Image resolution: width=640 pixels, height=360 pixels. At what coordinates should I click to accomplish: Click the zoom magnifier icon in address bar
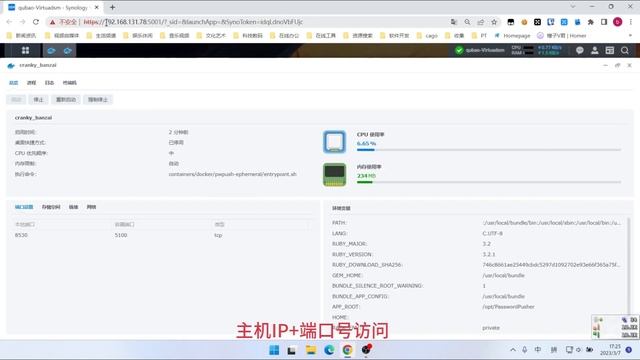pos(467,22)
